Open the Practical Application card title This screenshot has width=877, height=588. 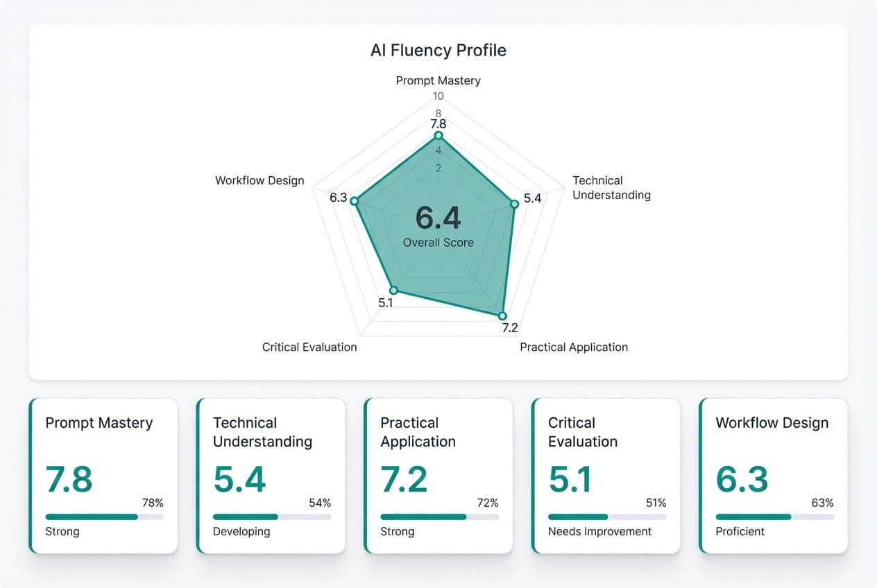point(418,432)
